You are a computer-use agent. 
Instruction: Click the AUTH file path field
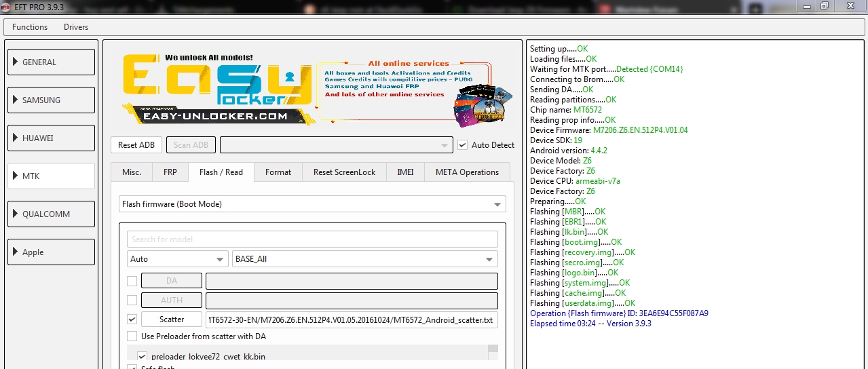click(352, 300)
